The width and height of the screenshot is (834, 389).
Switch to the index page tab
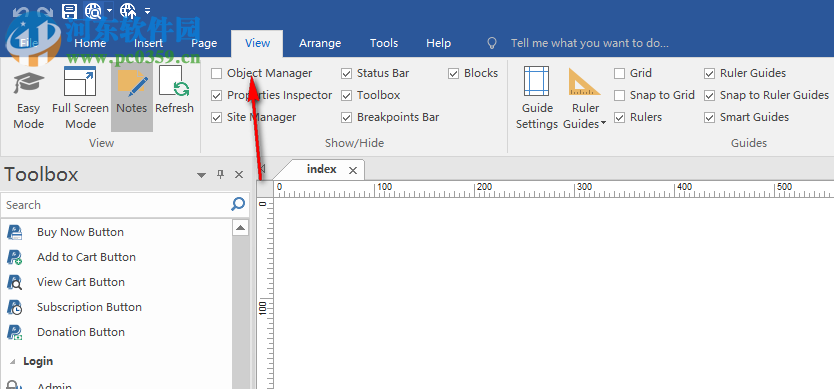point(322,169)
